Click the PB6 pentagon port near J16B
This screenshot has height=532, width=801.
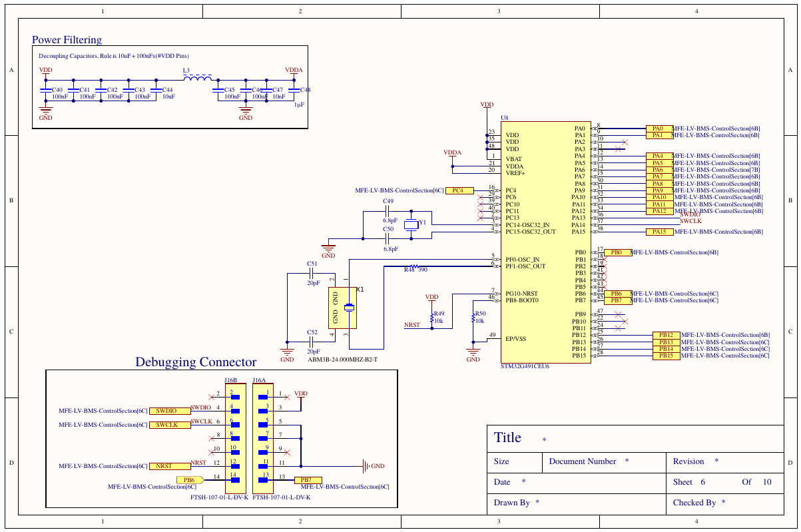[190, 479]
